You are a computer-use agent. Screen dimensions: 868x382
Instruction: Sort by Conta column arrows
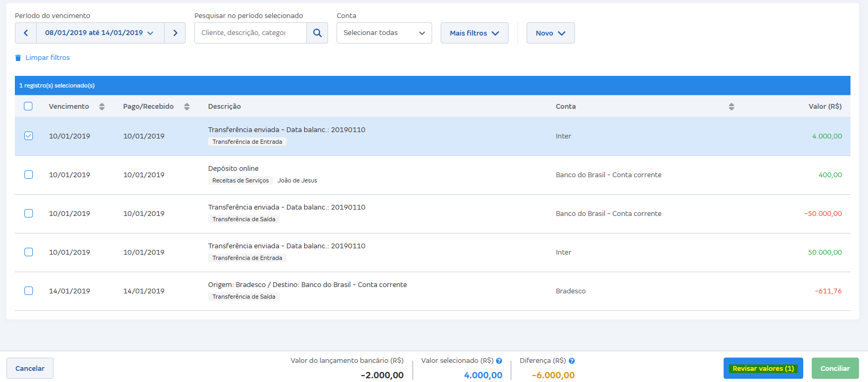(731, 107)
